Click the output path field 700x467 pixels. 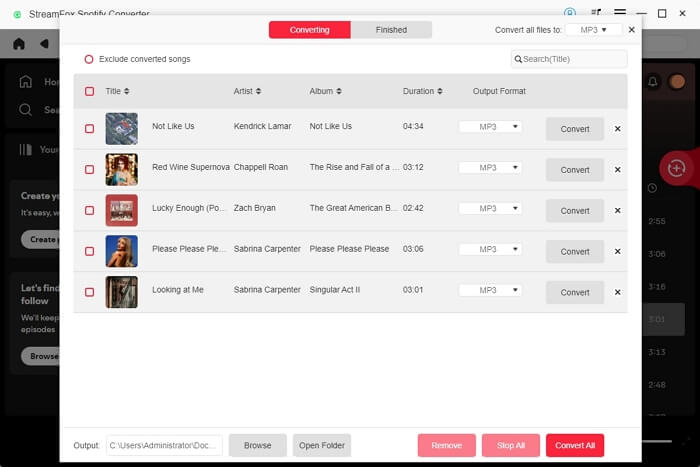coord(164,446)
